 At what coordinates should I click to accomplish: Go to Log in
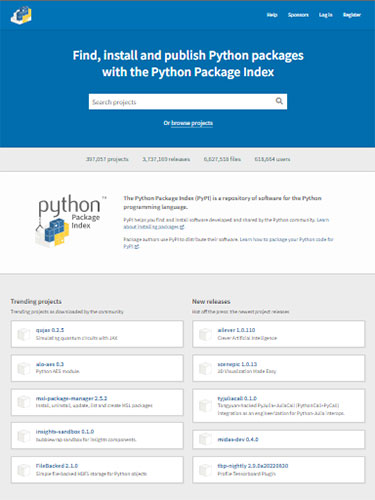326,15
